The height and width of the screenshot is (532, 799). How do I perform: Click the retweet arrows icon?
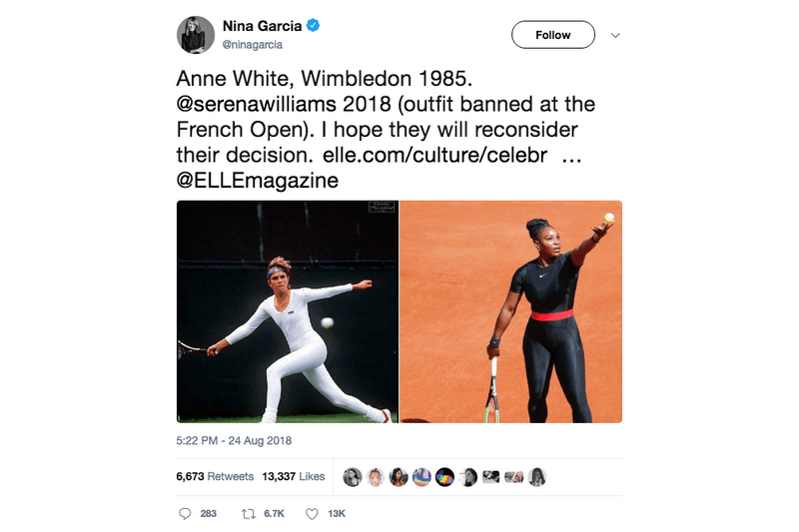(248, 514)
